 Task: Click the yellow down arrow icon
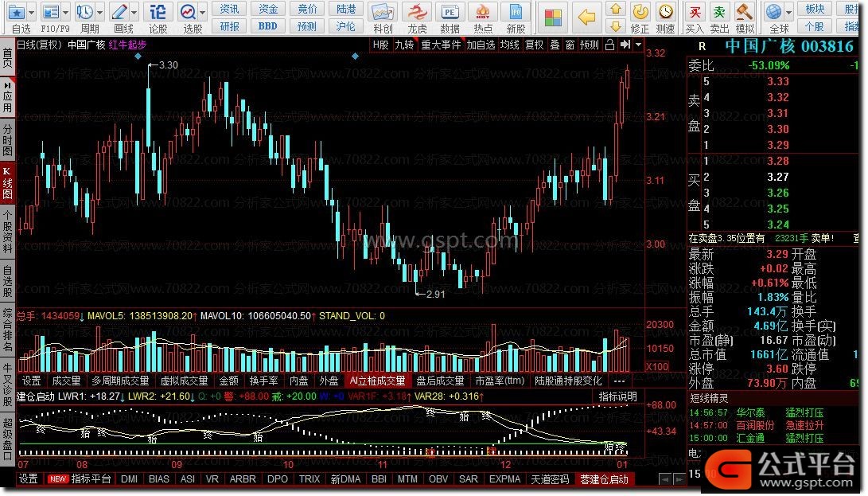615,25
